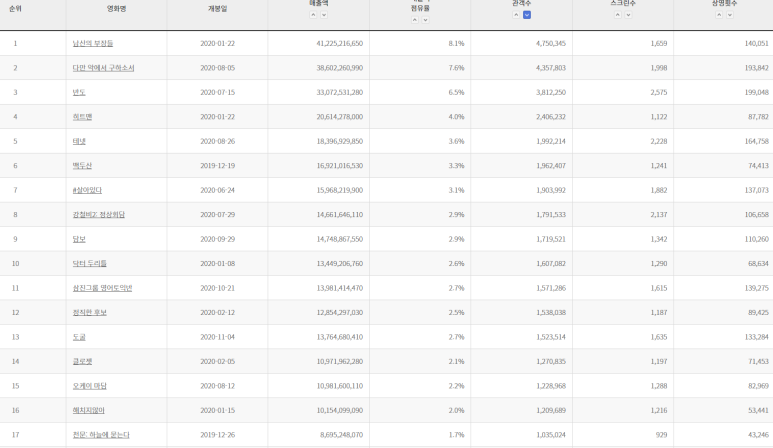
Task: Open the 히트맨 movie link
Action: (x=82, y=117)
